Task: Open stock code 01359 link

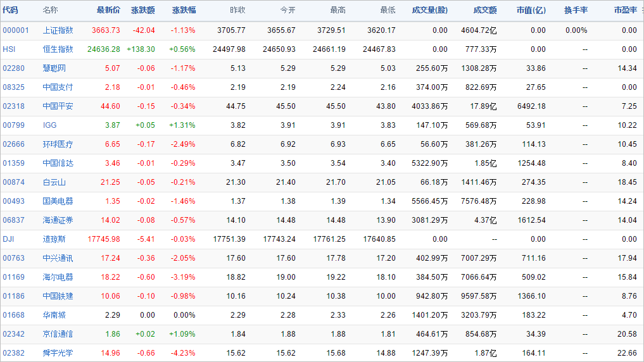Action: [13, 163]
